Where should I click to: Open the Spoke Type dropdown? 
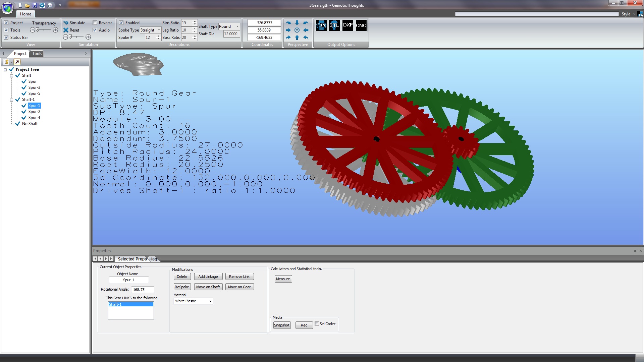click(x=159, y=30)
